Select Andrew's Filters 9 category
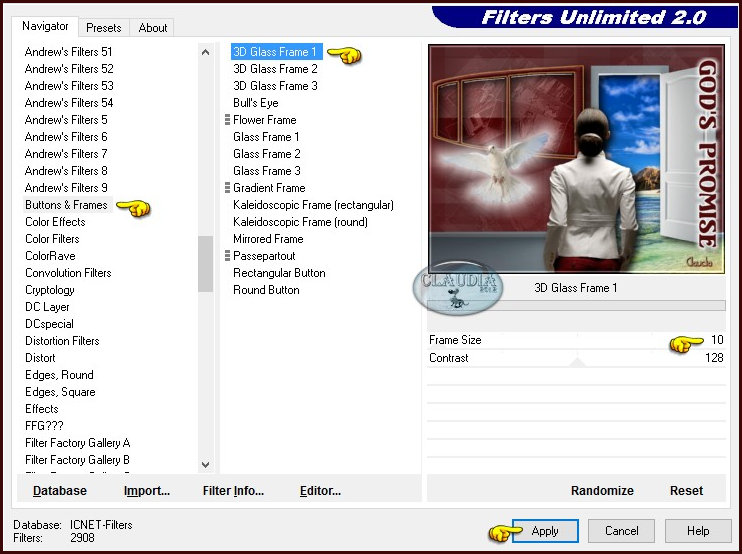Viewport: 742px width, 554px height. coord(66,188)
